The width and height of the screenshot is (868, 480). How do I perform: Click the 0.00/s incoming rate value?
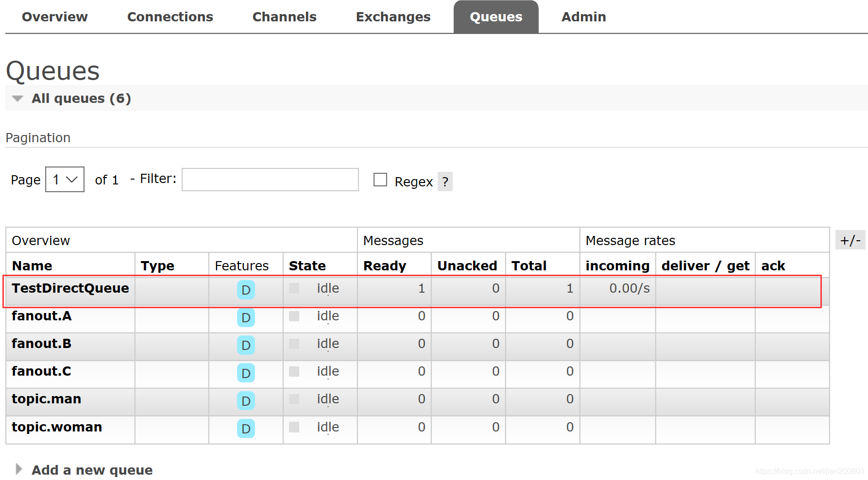(x=630, y=288)
